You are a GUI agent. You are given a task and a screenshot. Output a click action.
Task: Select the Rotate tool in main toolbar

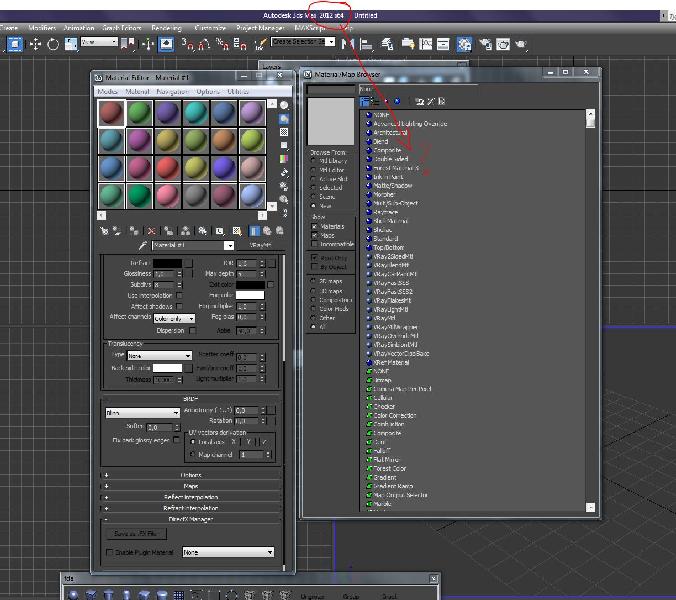pos(53,44)
